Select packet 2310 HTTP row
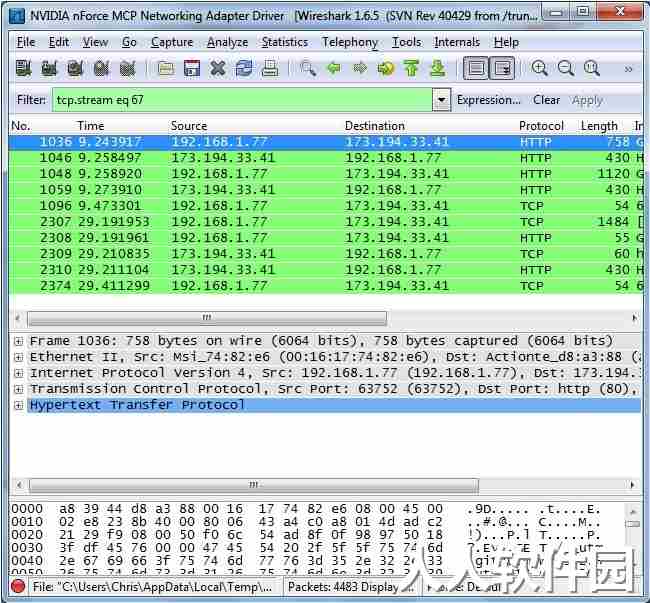Screen dimensions: 650x603 point(326,270)
